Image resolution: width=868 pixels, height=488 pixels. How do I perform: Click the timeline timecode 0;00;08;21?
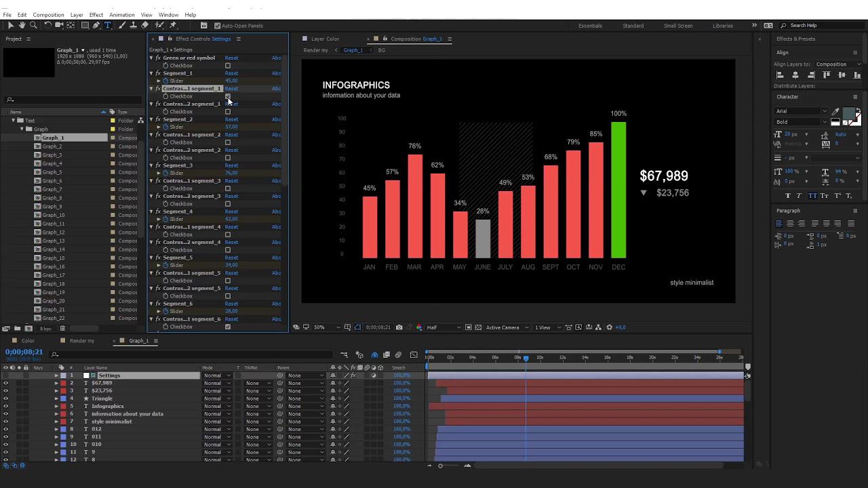coord(24,352)
